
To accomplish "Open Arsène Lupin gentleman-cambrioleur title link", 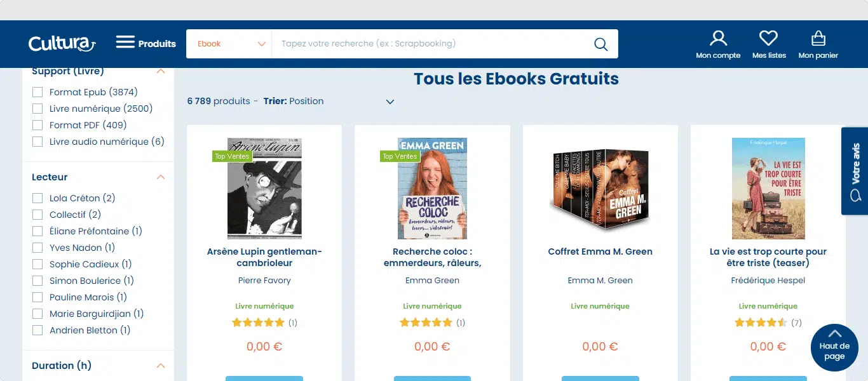I will click(x=264, y=257).
